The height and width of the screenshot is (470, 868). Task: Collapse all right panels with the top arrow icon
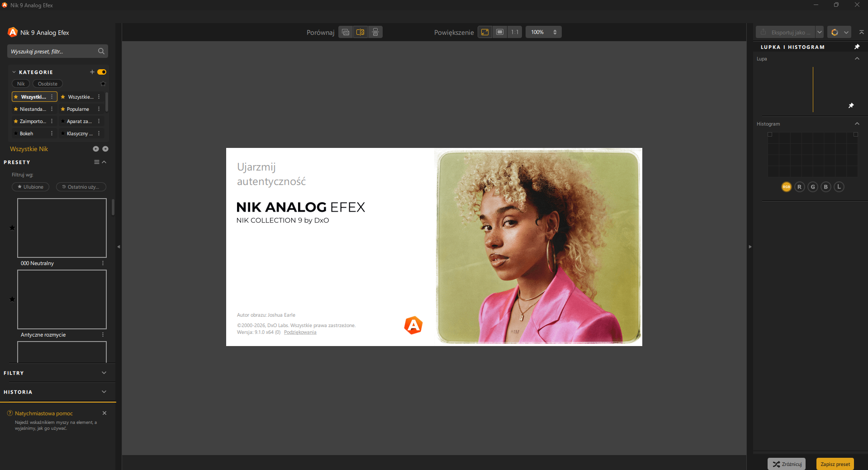point(861,32)
